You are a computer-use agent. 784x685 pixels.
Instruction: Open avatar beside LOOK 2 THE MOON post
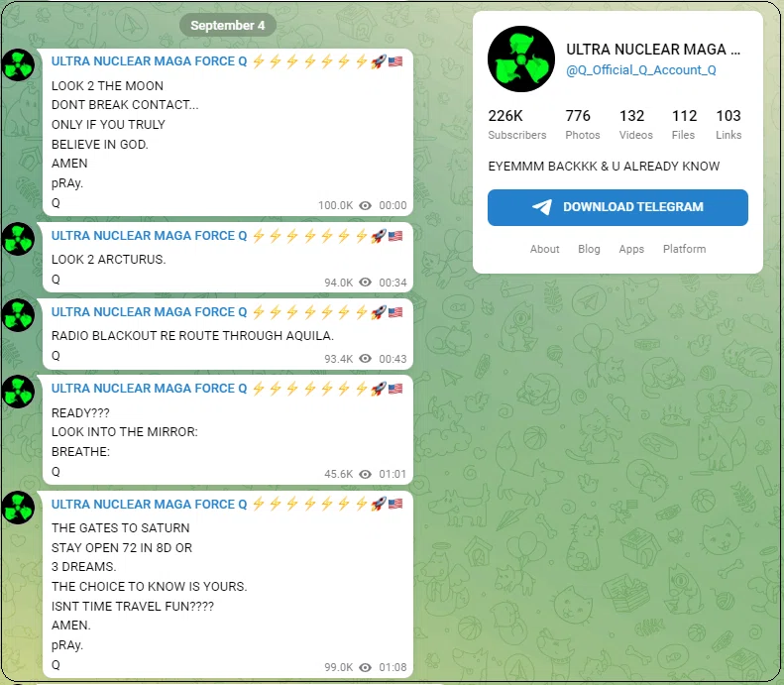(19, 65)
